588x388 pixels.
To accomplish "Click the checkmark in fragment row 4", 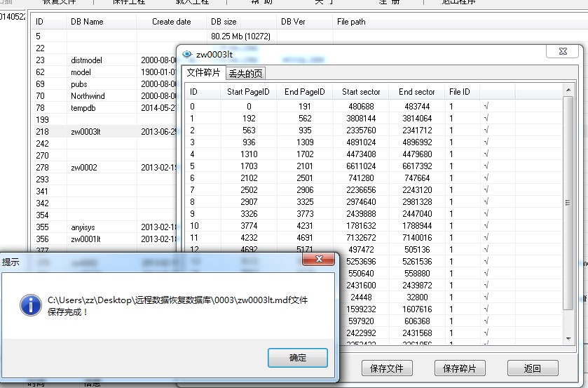I will tap(486, 154).
